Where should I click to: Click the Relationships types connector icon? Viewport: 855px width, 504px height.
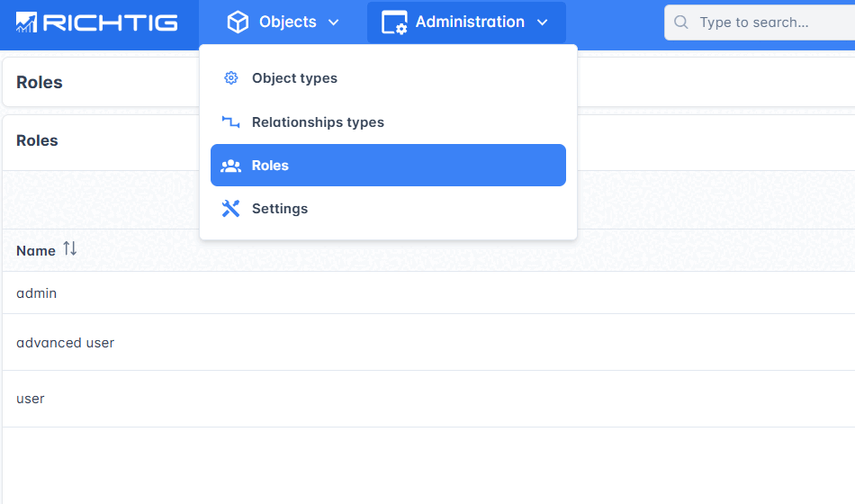pos(231,122)
